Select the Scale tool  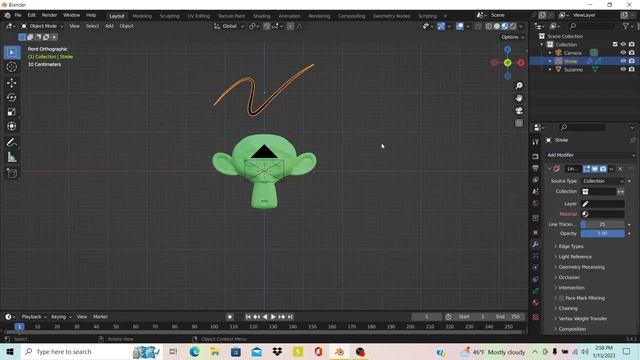[x=12, y=112]
